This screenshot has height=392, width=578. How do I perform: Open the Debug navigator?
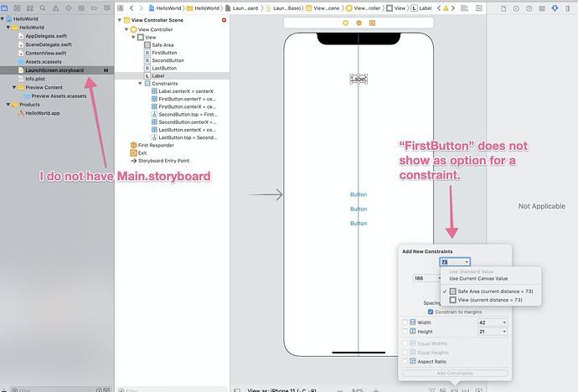(x=81, y=8)
